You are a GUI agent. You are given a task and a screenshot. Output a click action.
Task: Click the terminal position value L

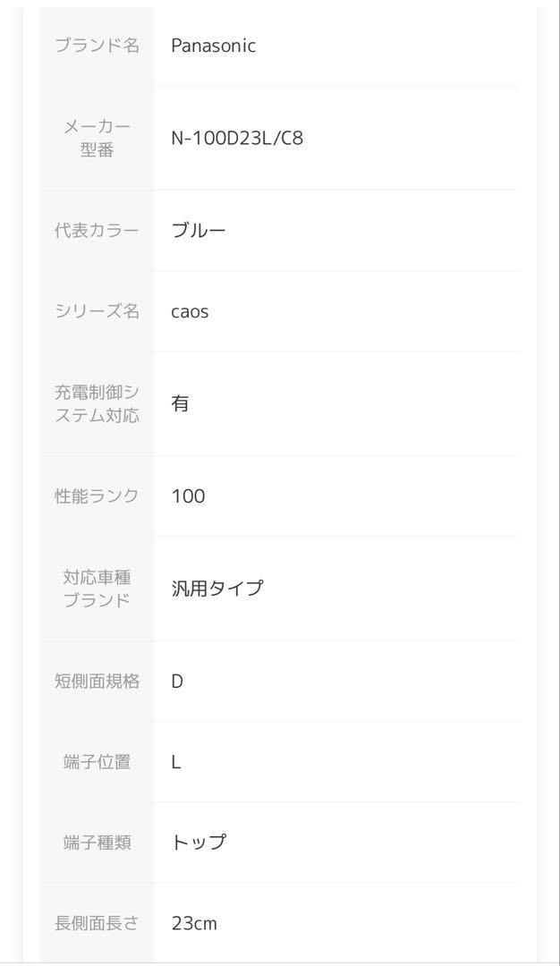coord(176,762)
